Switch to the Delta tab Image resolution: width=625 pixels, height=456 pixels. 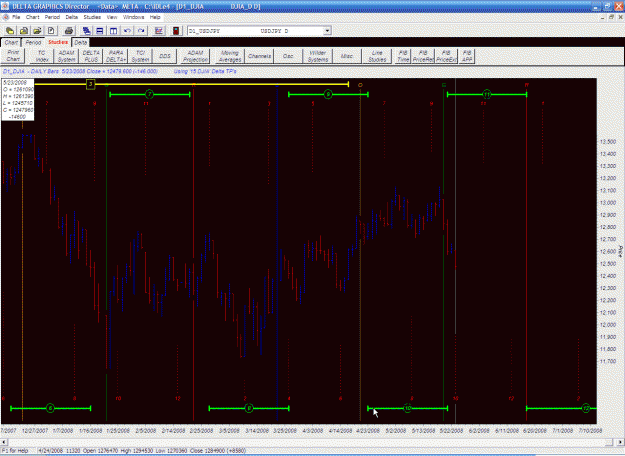point(81,42)
